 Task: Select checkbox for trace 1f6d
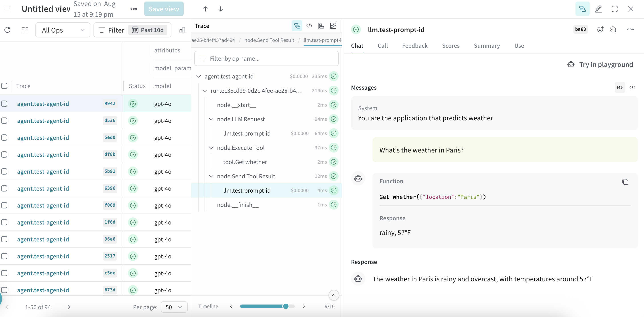4,222
